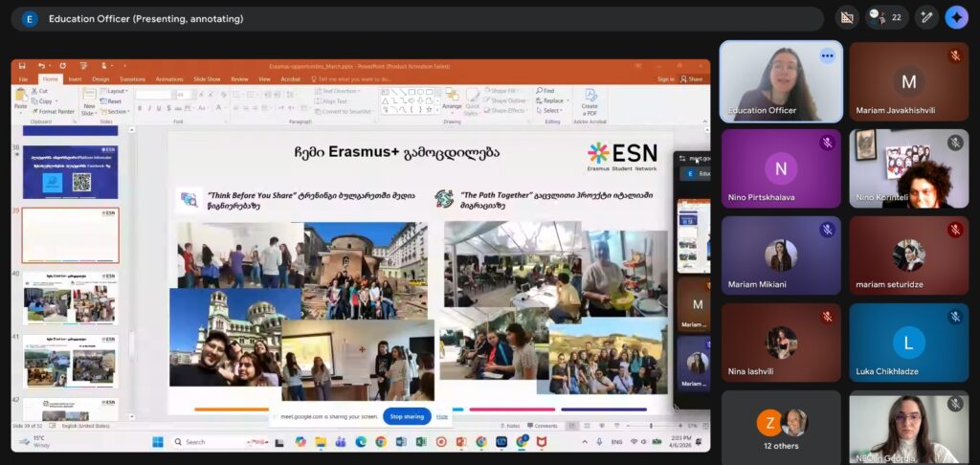Click the Format Painter tool

click(53, 111)
